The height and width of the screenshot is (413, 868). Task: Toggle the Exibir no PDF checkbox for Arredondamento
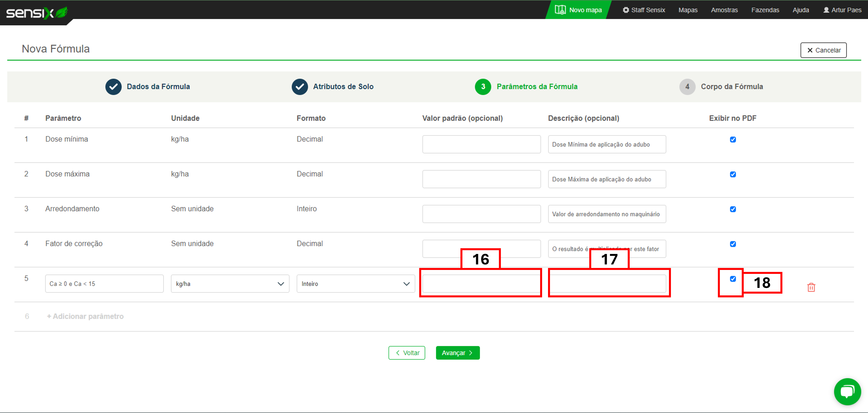[x=732, y=209]
